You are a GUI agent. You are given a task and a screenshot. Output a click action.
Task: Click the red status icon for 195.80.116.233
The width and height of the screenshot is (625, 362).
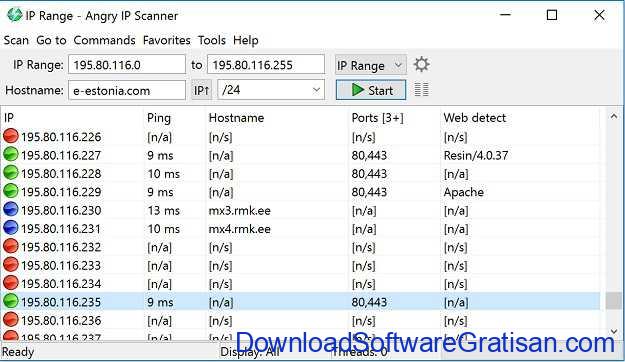(x=11, y=264)
